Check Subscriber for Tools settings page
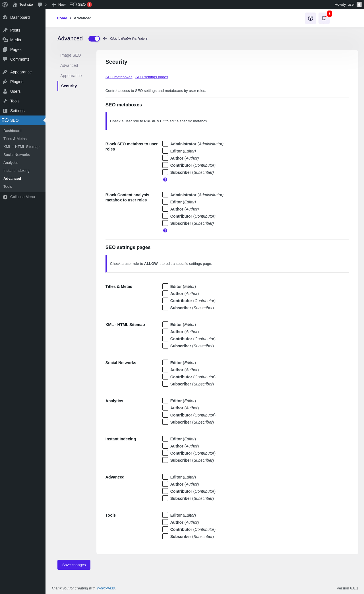 165,536
